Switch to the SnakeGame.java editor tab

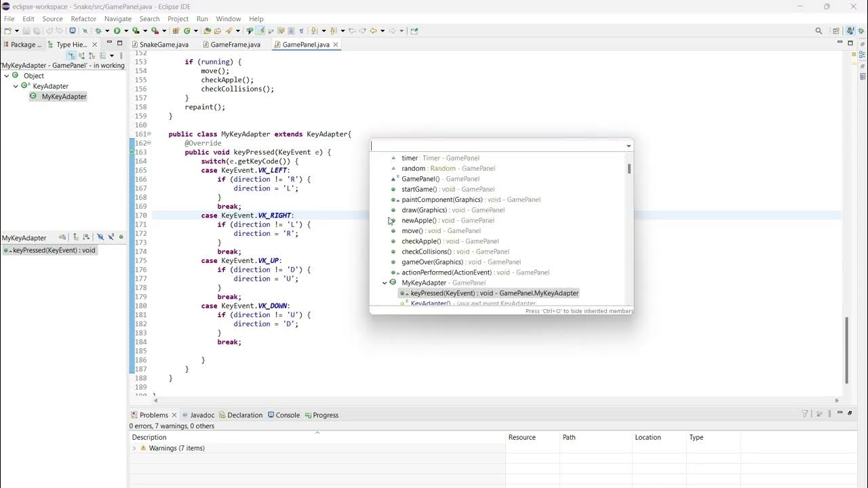click(160, 44)
